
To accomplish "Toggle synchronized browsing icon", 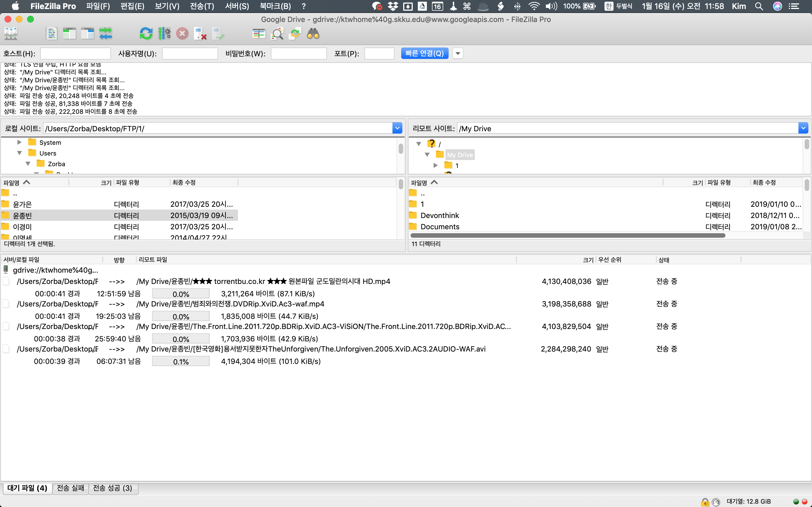I will pyautogui.click(x=295, y=34).
